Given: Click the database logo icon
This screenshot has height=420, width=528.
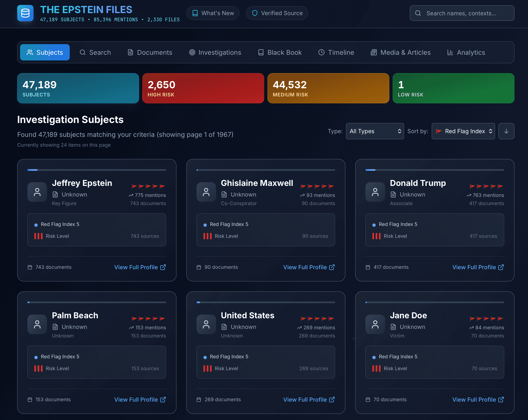Looking at the screenshot, I should pos(25,13).
